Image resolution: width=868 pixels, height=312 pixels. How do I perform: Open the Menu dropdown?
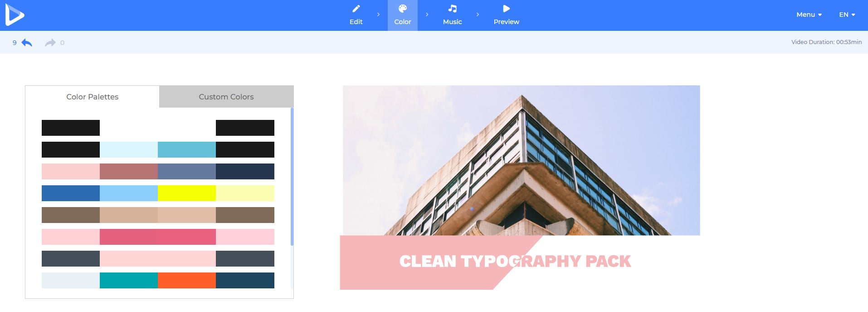pos(809,15)
